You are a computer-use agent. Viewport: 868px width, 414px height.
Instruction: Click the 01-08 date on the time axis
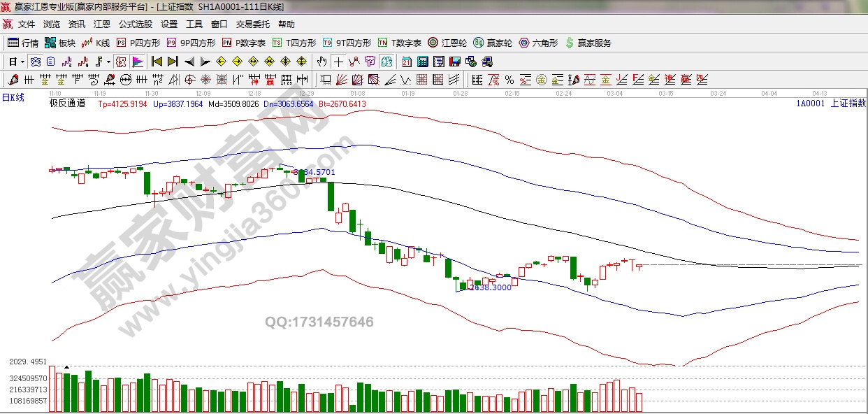coord(358,92)
